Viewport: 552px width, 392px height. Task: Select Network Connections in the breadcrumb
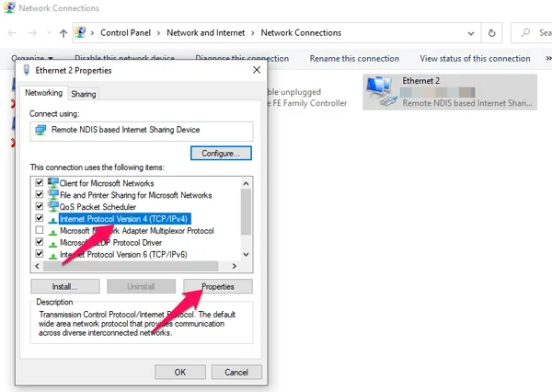tap(301, 33)
